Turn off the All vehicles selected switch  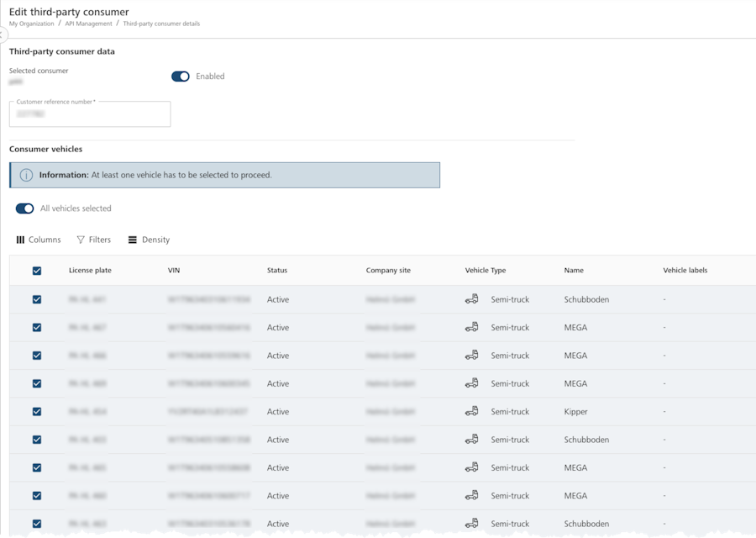click(24, 208)
